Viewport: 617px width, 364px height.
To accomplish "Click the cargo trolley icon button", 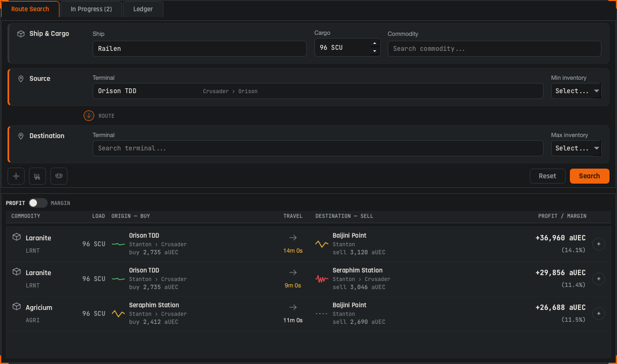I will coord(37,176).
